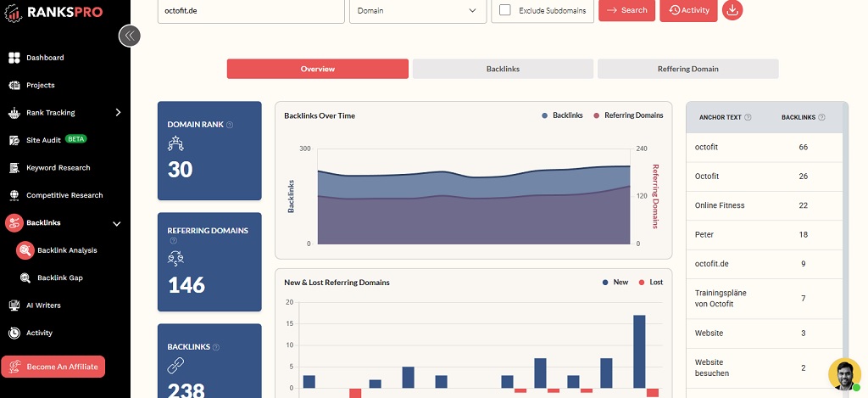Click the Projects icon in sidebar
Image resolution: width=868 pixels, height=398 pixels.
tap(14, 86)
